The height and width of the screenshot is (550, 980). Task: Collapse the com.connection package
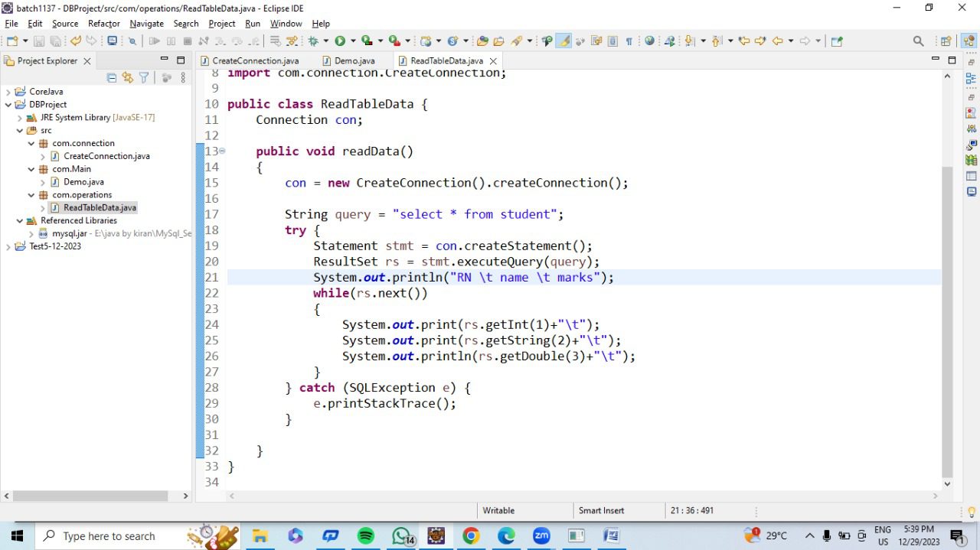[x=31, y=143]
